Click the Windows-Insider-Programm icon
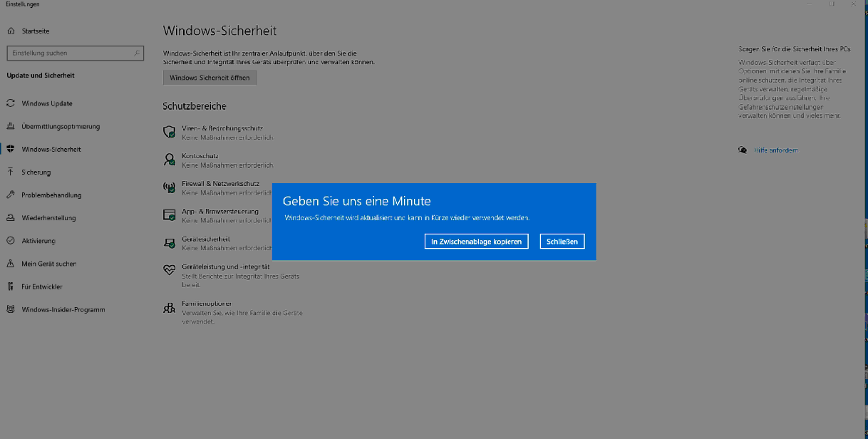 [11, 309]
